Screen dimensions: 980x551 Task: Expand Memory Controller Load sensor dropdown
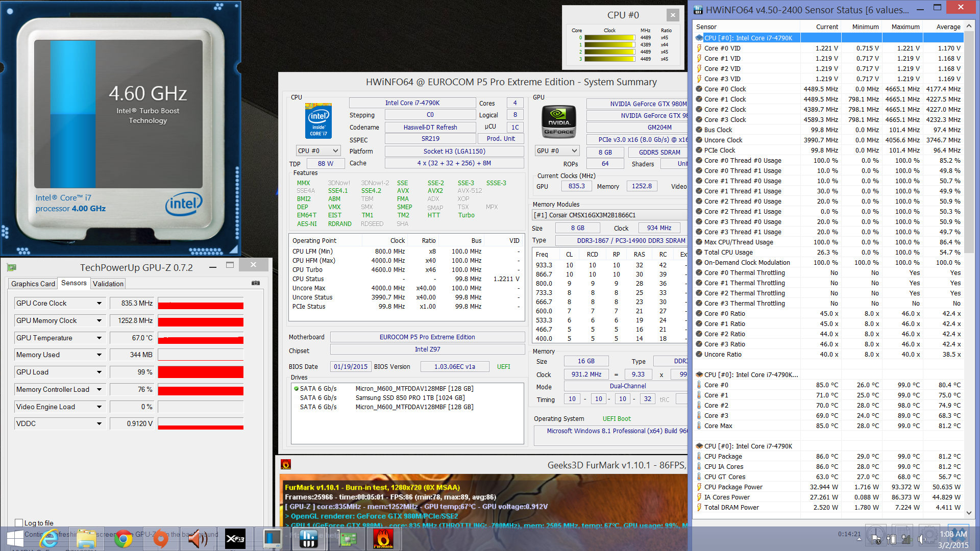(99, 390)
